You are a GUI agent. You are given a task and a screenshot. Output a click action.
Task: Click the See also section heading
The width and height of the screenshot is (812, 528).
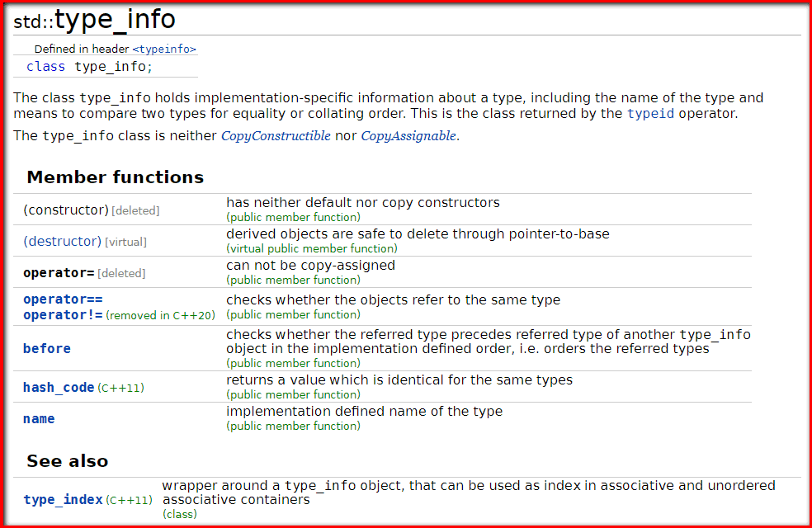(66, 460)
